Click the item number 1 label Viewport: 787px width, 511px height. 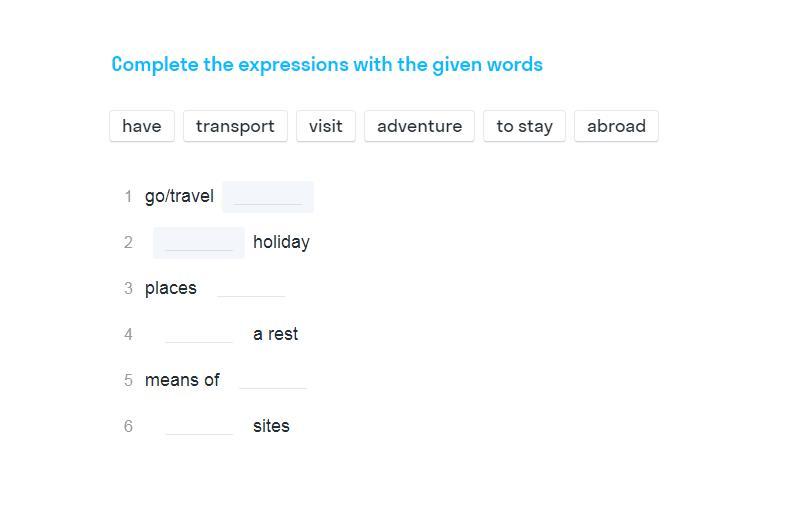coord(128,196)
